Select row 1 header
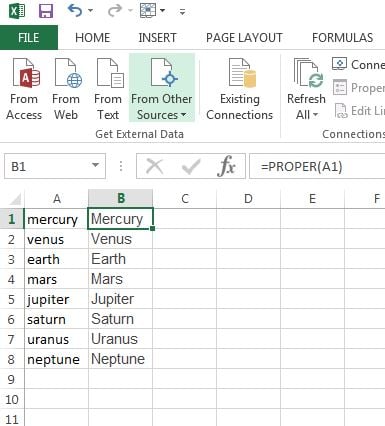This screenshot has width=385, height=426. (12, 219)
